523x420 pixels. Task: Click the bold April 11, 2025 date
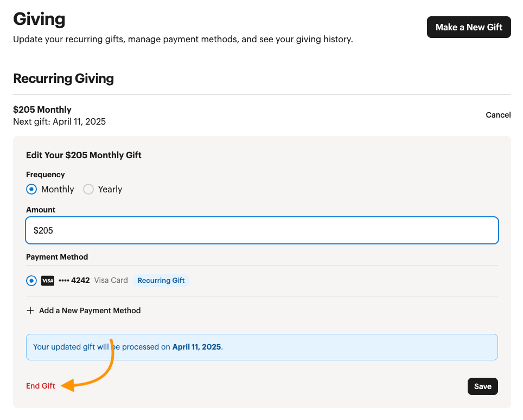[196, 347]
